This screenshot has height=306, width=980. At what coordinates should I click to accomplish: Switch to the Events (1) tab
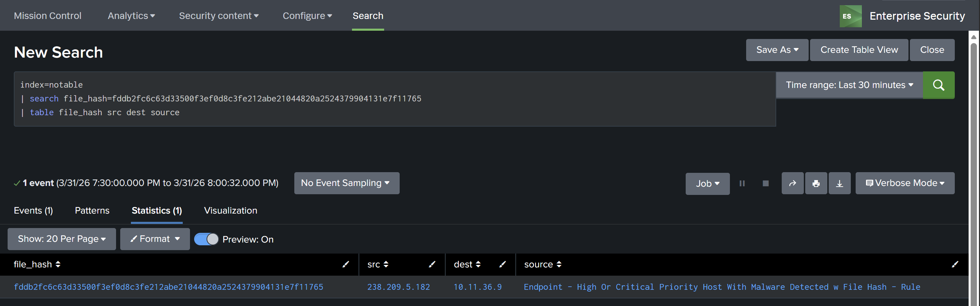pos(34,210)
